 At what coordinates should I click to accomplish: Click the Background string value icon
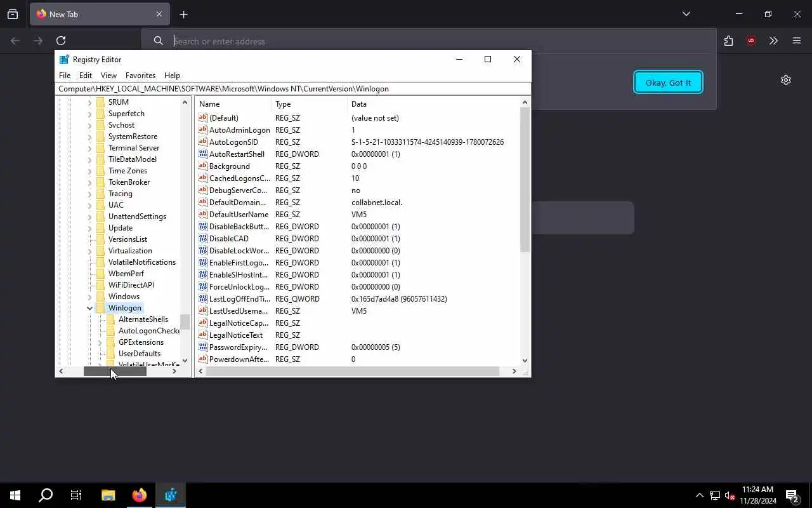203,166
